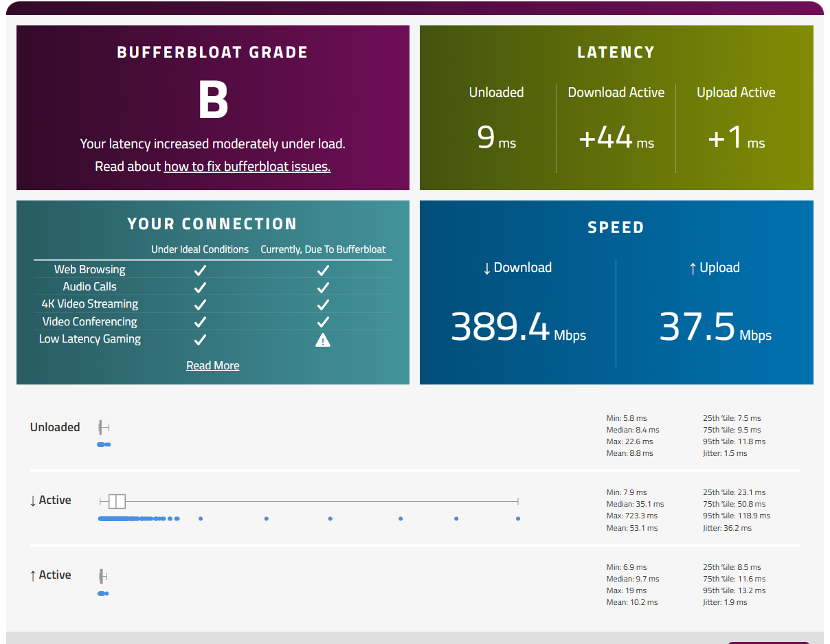
Task: Select "Max: 22.6 ms" in Unloaded stats
Action: coord(630,441)
